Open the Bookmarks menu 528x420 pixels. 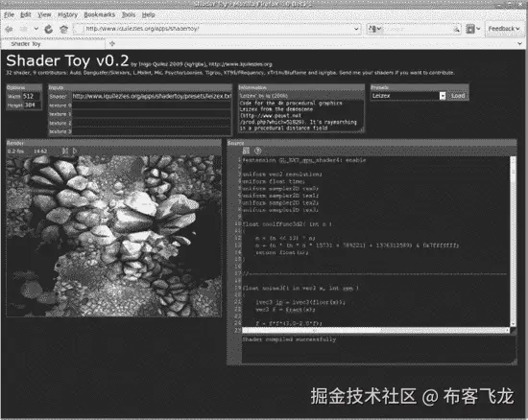(99, 14)
